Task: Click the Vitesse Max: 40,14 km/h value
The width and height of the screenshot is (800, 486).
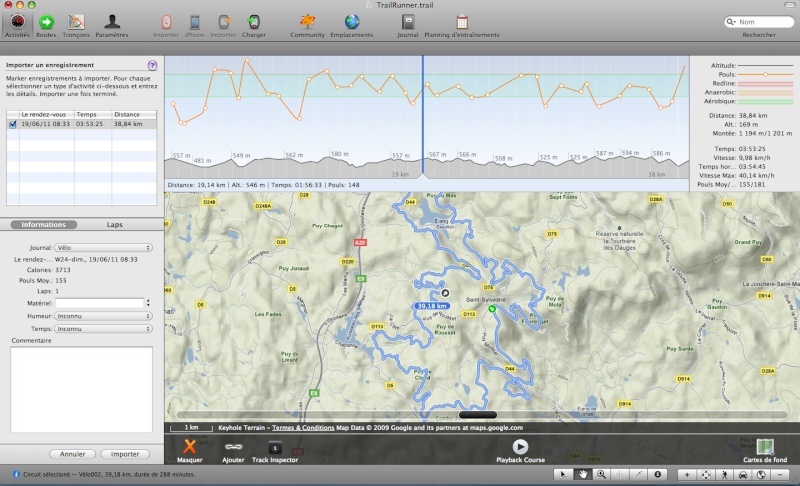Action: [756, 175]
